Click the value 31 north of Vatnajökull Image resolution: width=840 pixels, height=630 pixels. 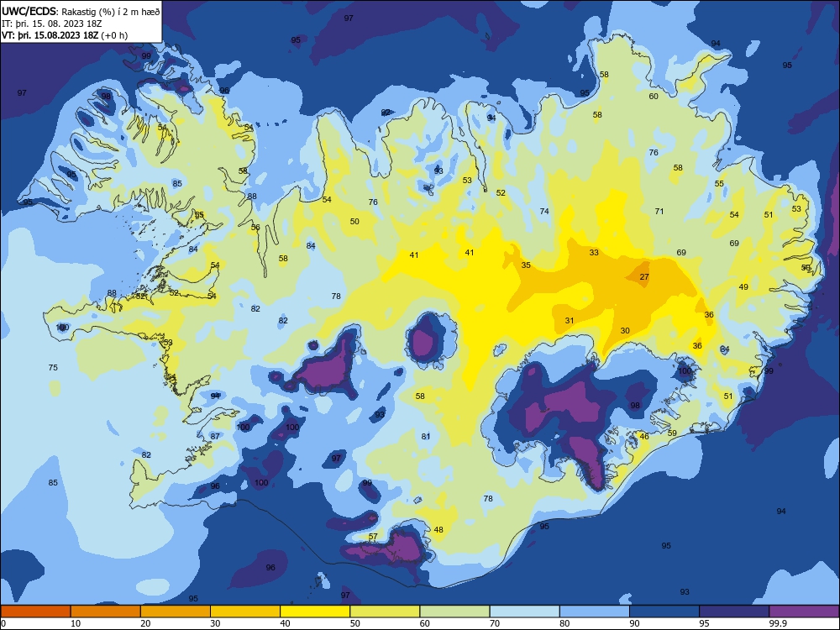pyautogui.click(x=570, y=321)
